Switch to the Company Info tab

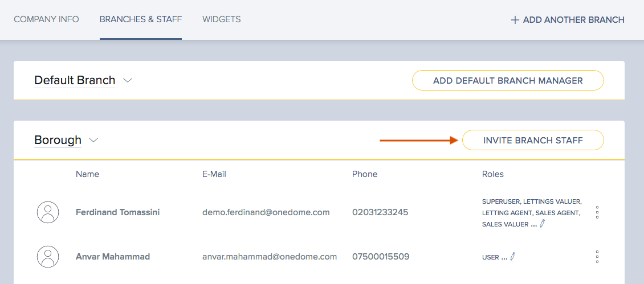click(46, 19)
